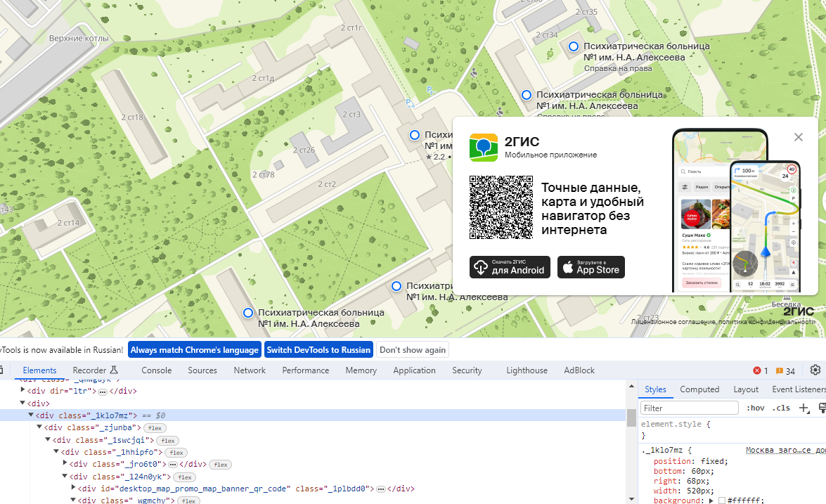Image resolution: width=826 pixels, height=504 pixels.
Task: Collapse the _1hhipfo div node
Action: point(56,451)
